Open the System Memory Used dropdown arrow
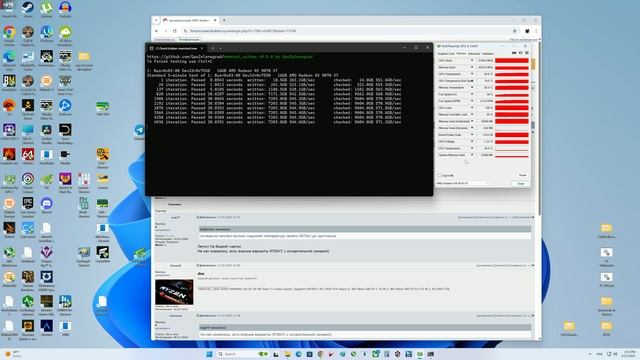The width and height of the screenshot is (640, 360). pyautogui.click(x=472, y=155)
